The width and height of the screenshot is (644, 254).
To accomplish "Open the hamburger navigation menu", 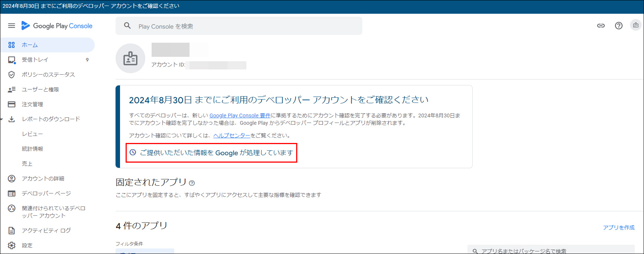I will tap(12, 26).
